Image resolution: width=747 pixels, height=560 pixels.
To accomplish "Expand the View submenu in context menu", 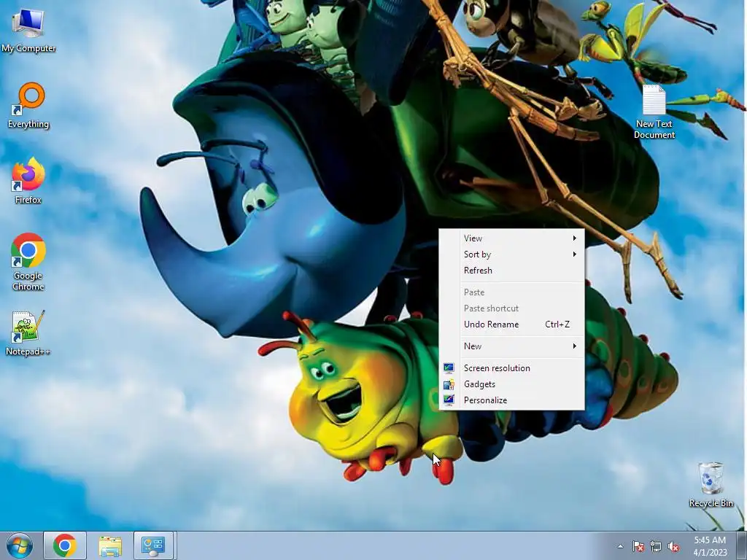I will [511, 238].
